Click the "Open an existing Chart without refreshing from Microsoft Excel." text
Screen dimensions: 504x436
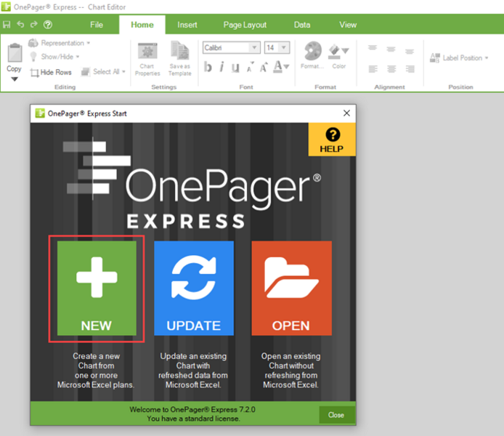click(291, 371)
